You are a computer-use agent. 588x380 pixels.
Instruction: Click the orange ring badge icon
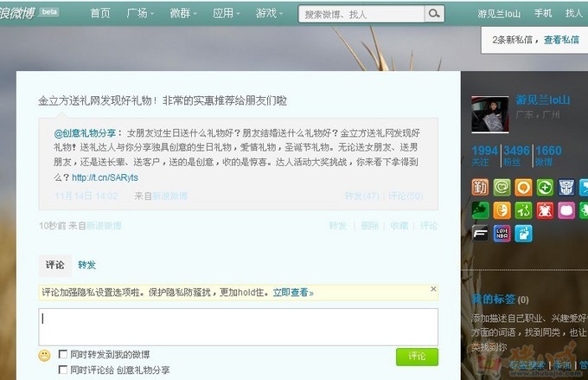[523, 187]
